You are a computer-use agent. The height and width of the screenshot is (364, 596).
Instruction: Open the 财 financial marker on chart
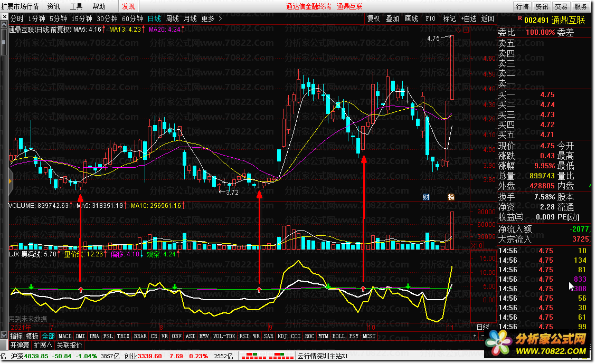coord(426,197)
